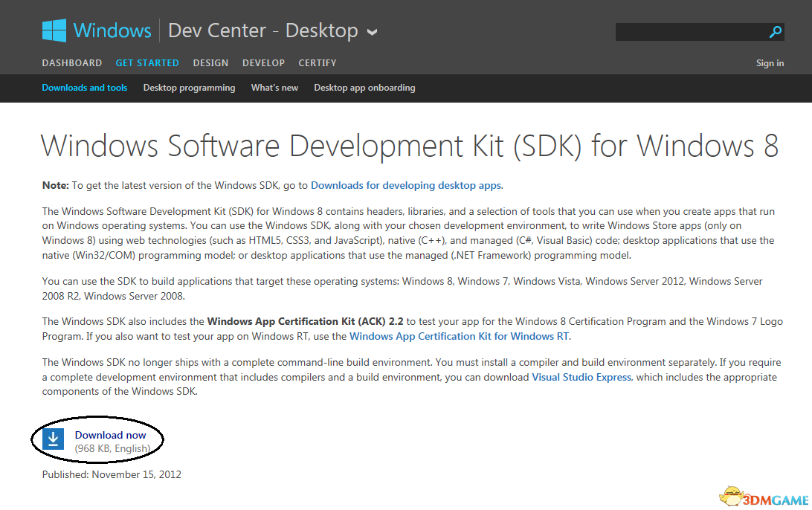Select the What's new tab

[274, 88]
